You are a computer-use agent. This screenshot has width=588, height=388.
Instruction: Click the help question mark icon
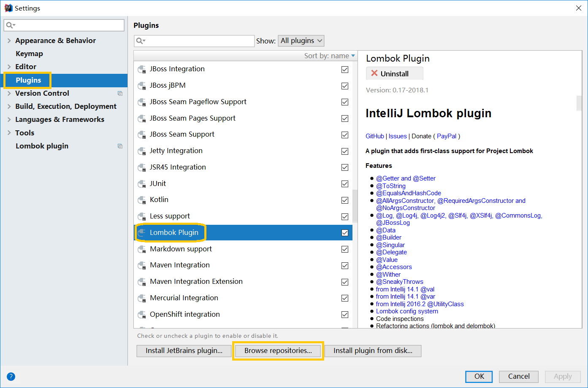tap(11, 377)
